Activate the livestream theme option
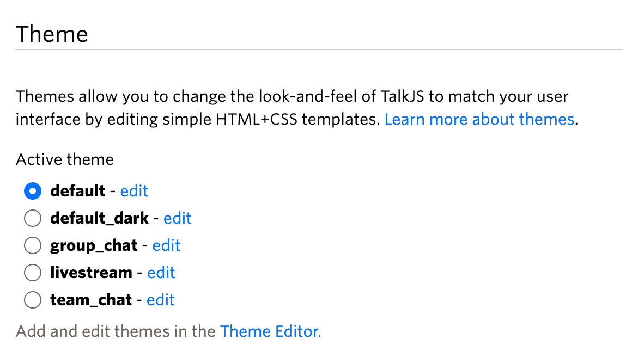This screenshot has width=638, height=364. click(33, 273)
